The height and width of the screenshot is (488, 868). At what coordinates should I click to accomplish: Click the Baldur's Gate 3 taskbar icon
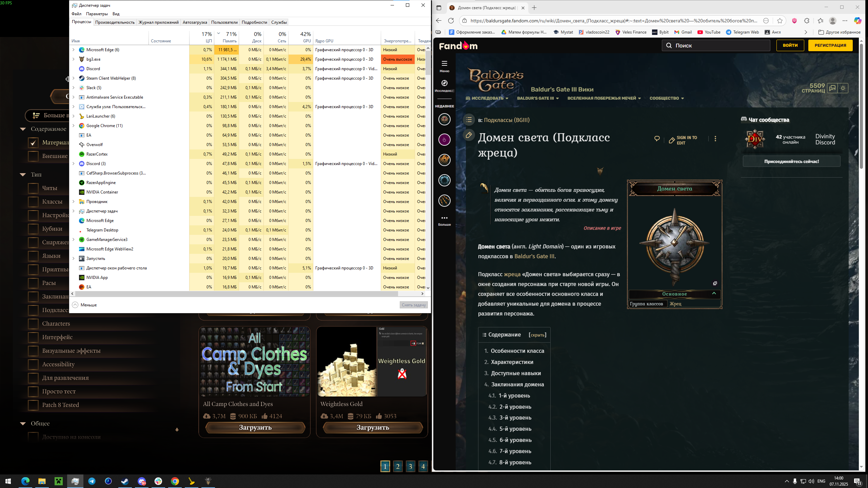click(x=208, y=481)
